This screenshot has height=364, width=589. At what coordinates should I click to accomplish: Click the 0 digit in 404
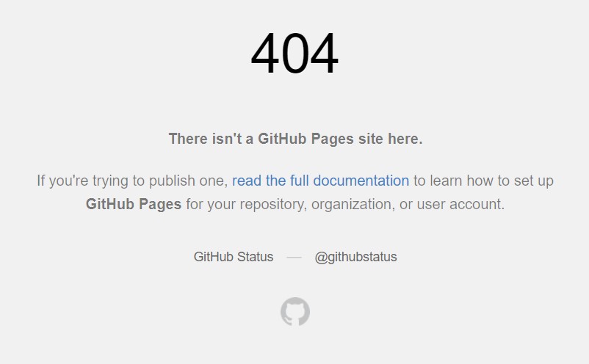(295, 54)
